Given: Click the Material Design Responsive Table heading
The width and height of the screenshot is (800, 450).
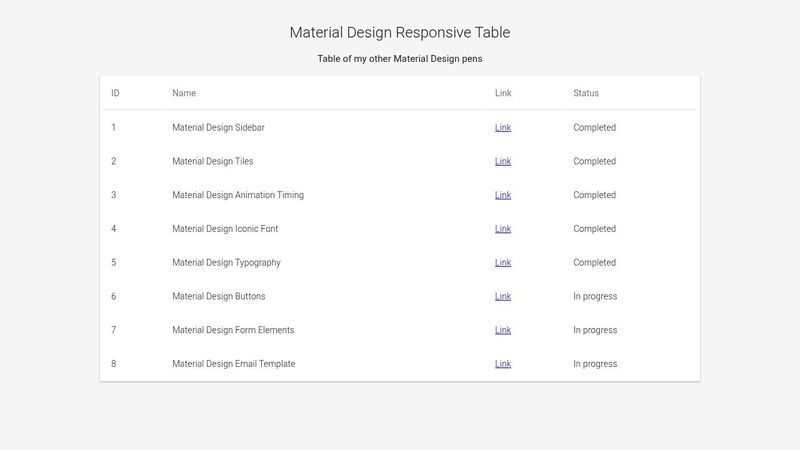Looking at the screenshot, I should [x=400, y=32].
